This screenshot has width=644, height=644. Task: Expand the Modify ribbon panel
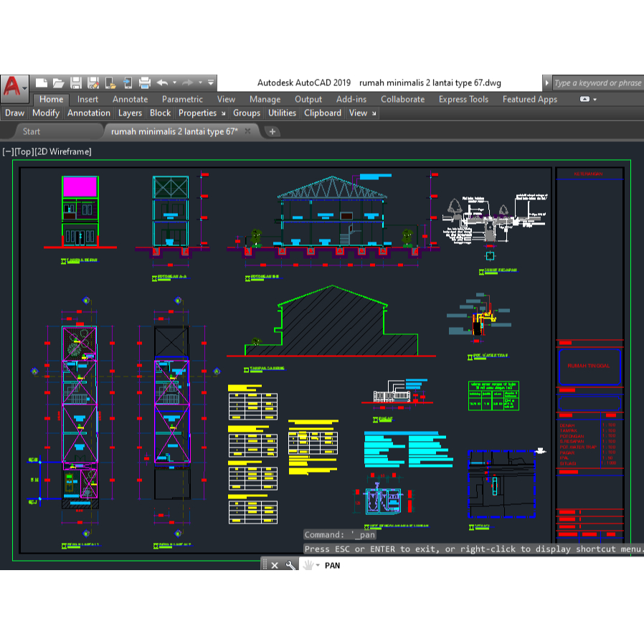[46, 113]
